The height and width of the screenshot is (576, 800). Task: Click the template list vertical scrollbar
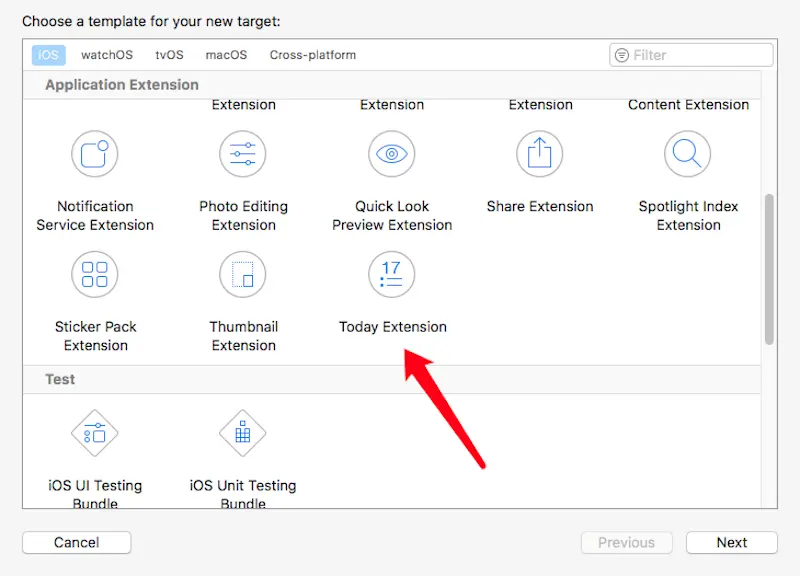769,268
